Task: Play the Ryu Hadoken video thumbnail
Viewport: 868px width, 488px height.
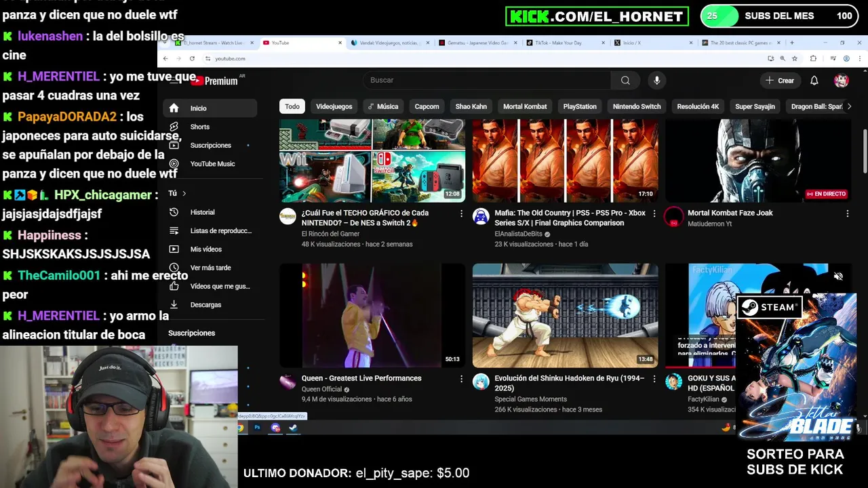Action: click(565, 316)
